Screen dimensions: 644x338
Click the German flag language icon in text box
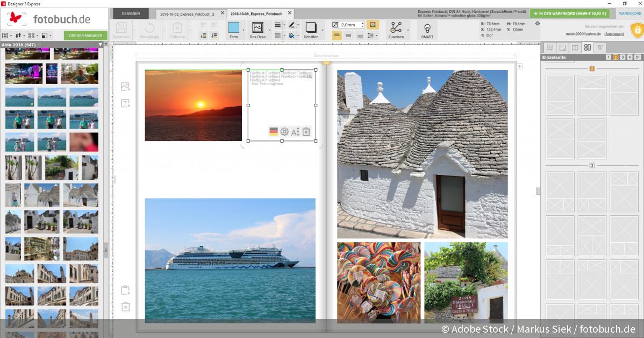coord(274,131)
